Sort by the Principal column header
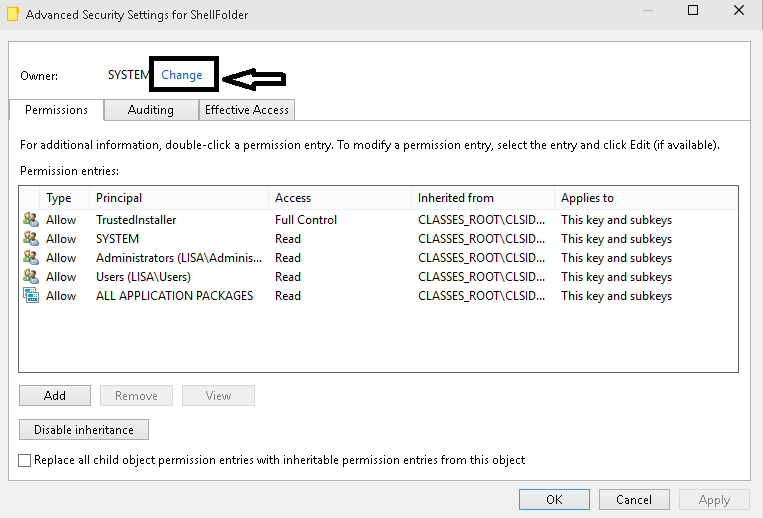This screenshot has height=518, width=763. tap(180, 198)
